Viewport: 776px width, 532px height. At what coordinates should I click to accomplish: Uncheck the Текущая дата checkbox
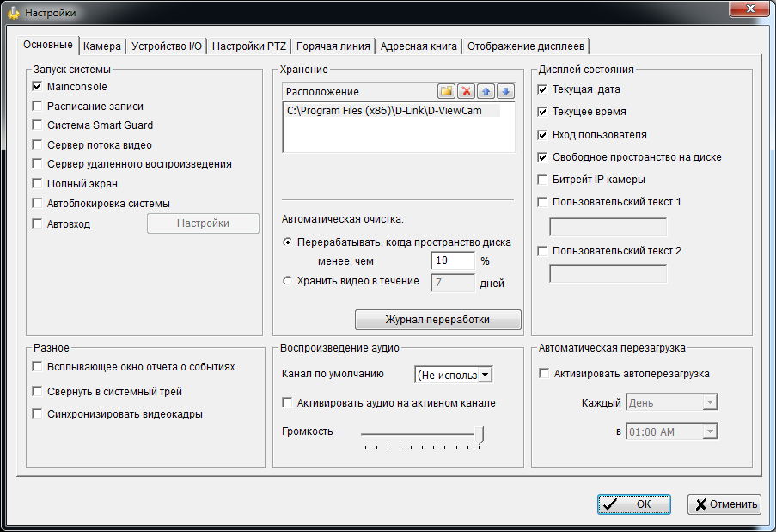point(542,89)
